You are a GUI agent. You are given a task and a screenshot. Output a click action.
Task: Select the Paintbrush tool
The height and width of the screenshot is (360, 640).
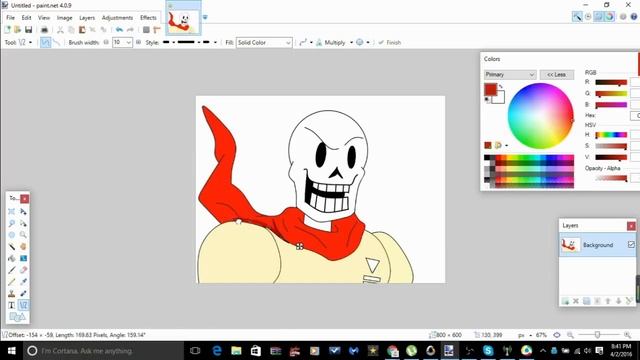[x=11, y=270]
